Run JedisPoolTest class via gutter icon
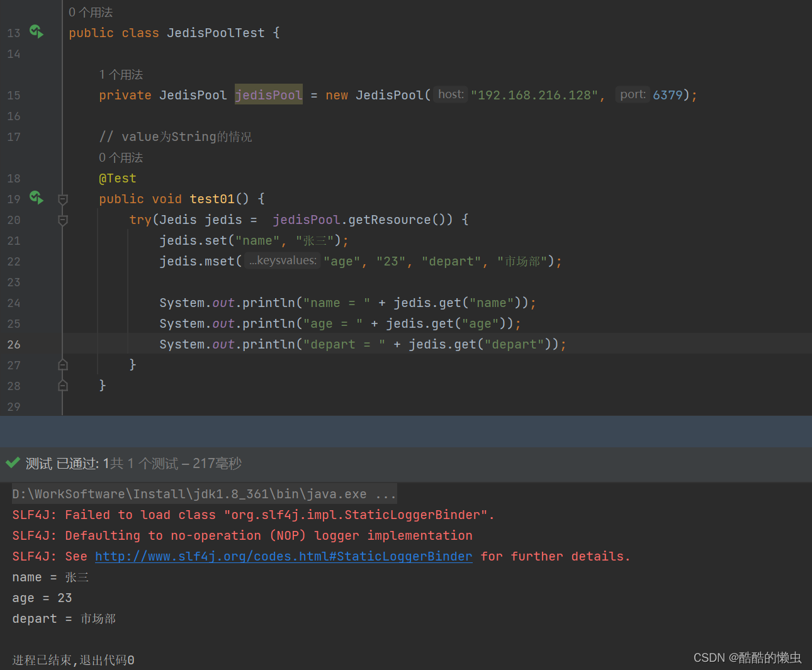The width and height of the screenshot is (812, 670). click(x=37, y=31)
